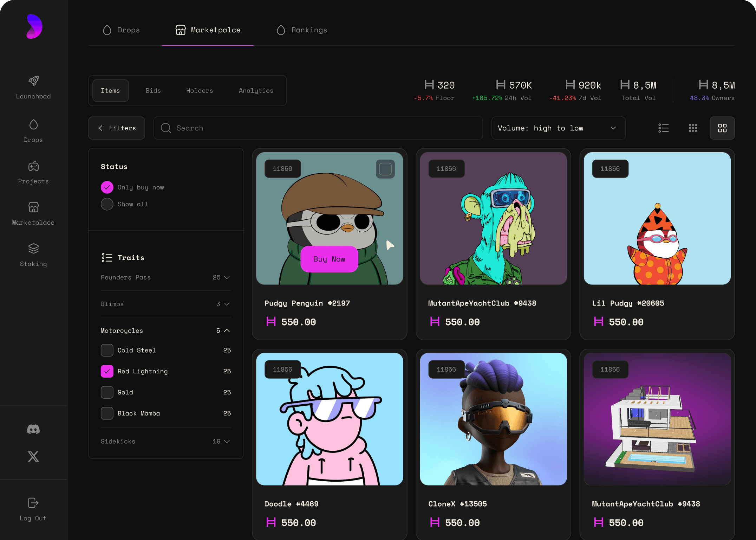Screen dimensions: 756x540
Task: Open the Volume: high to low dropdown
Action: 559,128
